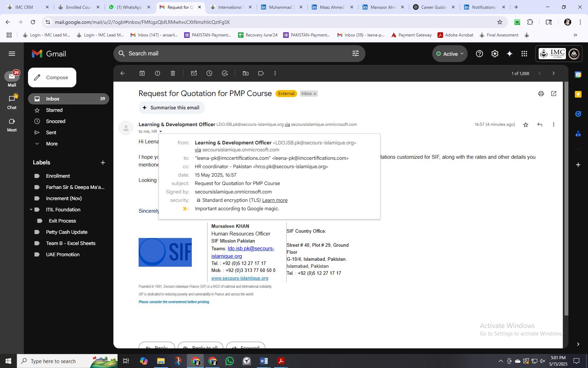Open the email in a new window
Screen dimensions: 588x368
[554, 94]
